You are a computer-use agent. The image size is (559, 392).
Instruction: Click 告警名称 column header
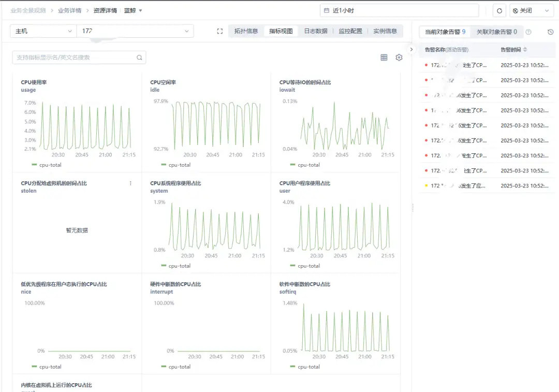[446, 50]
